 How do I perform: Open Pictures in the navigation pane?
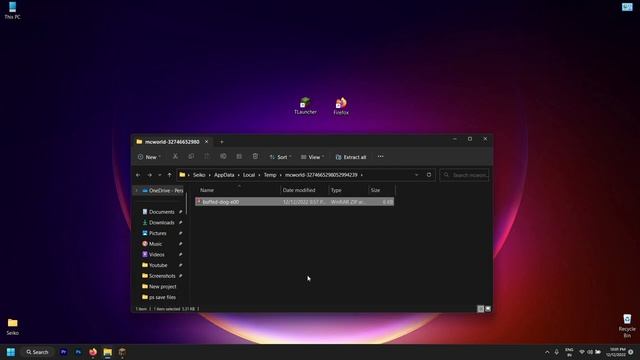pos(154,233)
